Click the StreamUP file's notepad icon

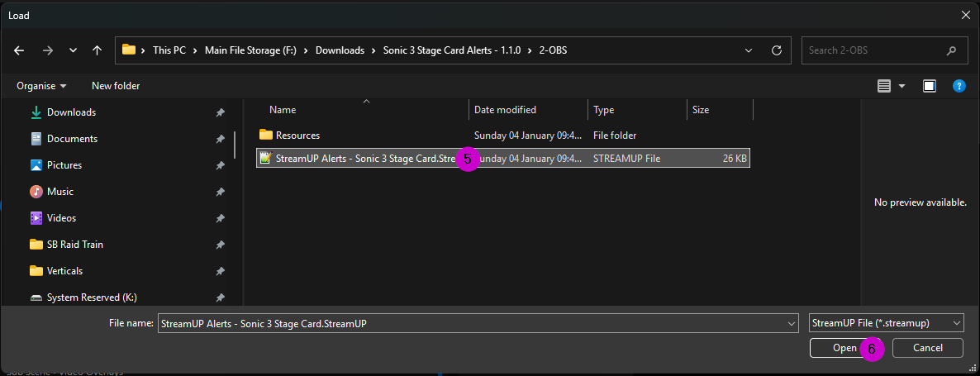pos(265,158)
